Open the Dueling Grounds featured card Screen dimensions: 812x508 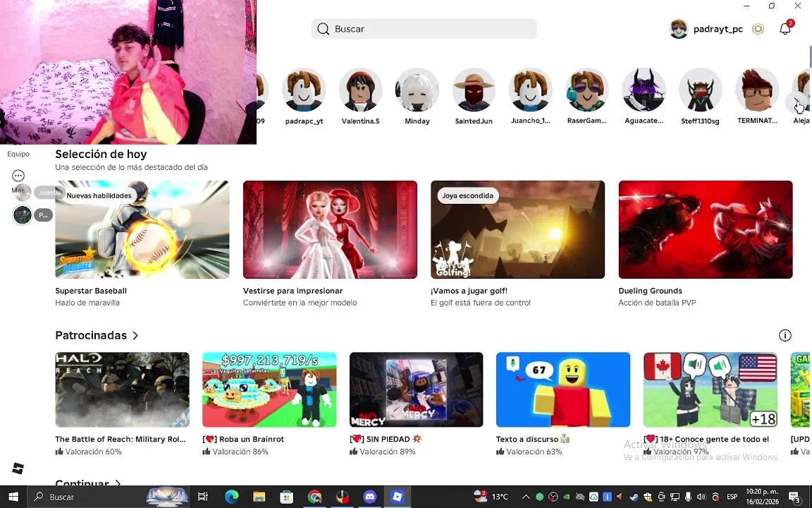[x=706, y=229]
